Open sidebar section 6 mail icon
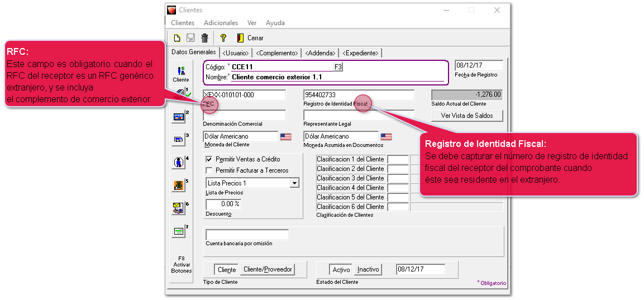The width and height of the screenshot is (644, 300). tap(179, 208)
